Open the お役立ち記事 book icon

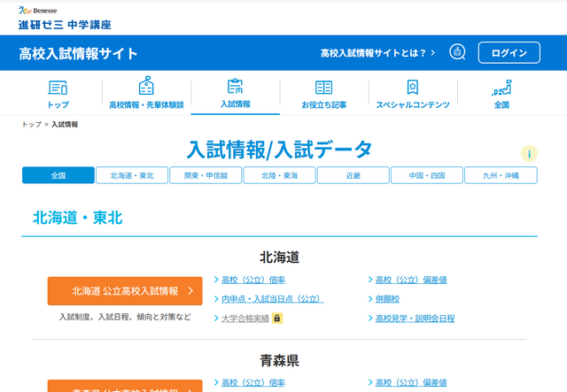click(323, 88)
